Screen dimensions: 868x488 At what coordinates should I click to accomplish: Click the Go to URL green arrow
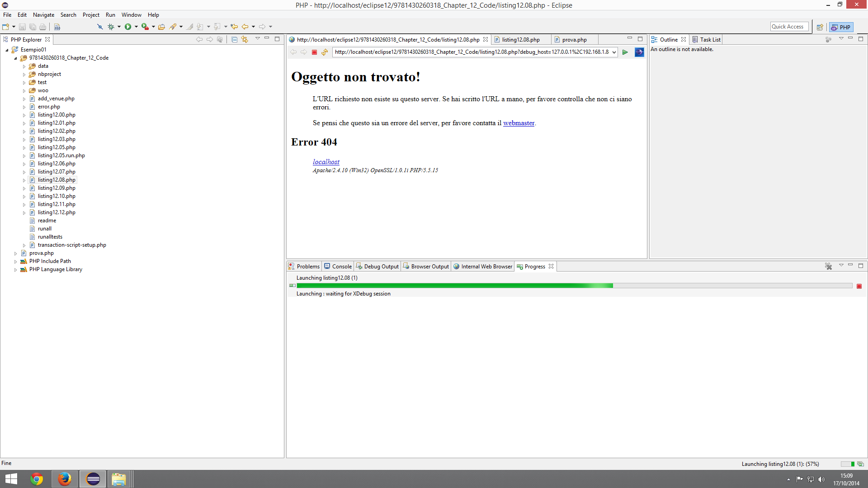[625, 52]
